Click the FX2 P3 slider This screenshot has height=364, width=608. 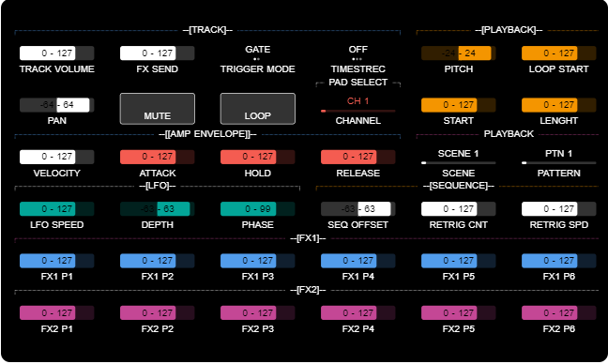[257, 312]
